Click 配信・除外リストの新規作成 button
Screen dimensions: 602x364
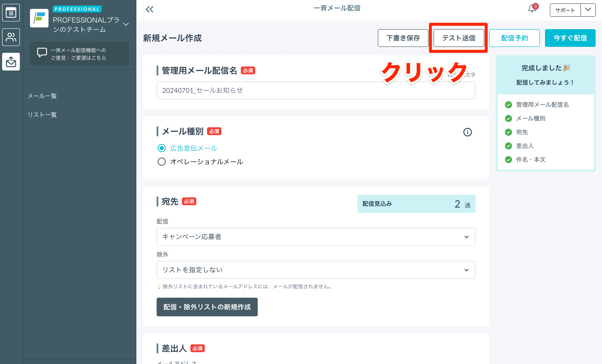[207, 307]
